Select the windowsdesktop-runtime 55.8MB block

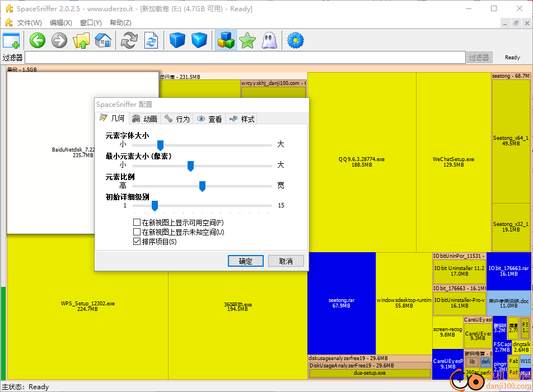tap(404, 303)
